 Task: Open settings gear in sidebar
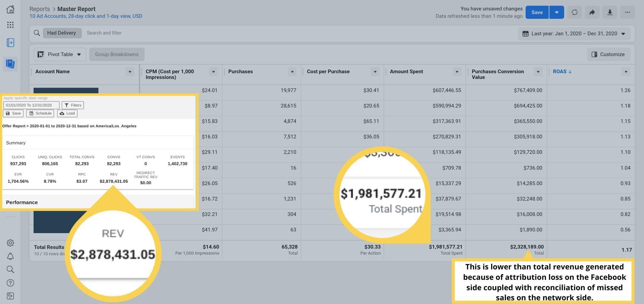(x=10, y=243)
